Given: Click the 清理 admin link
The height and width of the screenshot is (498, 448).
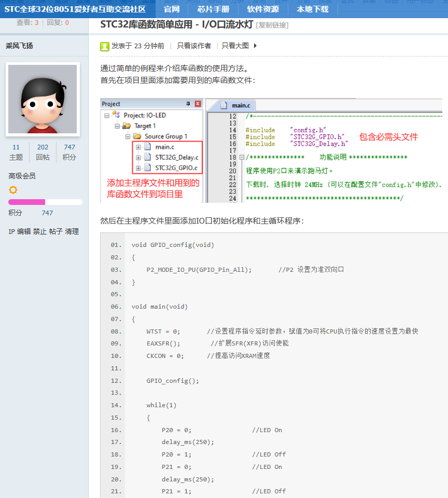Looking at the screenshot, I should pos(72,231).
